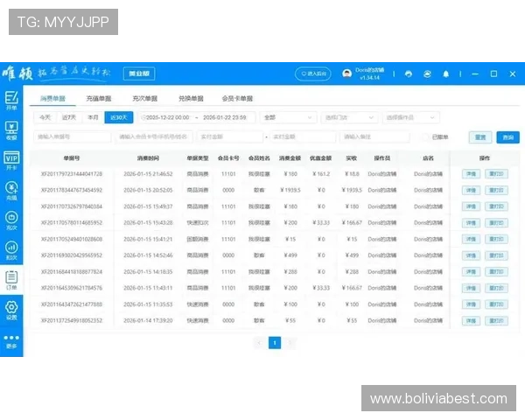Switch to the 兑换单据 tab
Screen dimensions: 525x420
click(191, 99)
